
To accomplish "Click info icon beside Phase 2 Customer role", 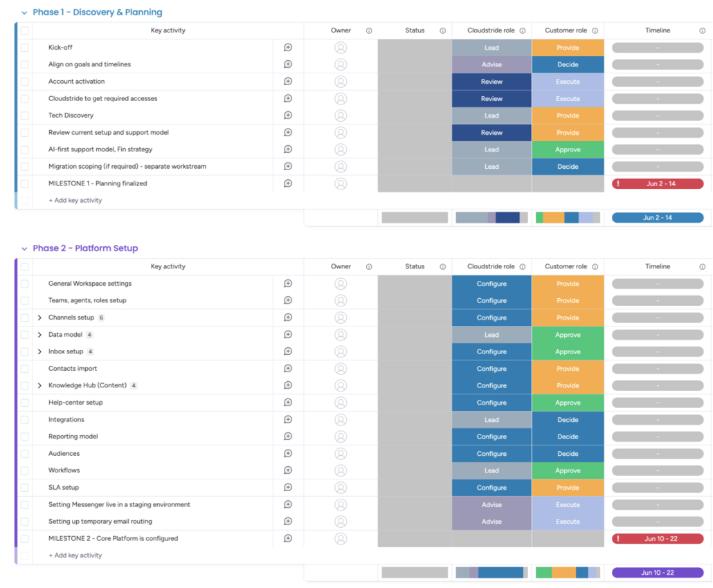I will coord(595,267).
